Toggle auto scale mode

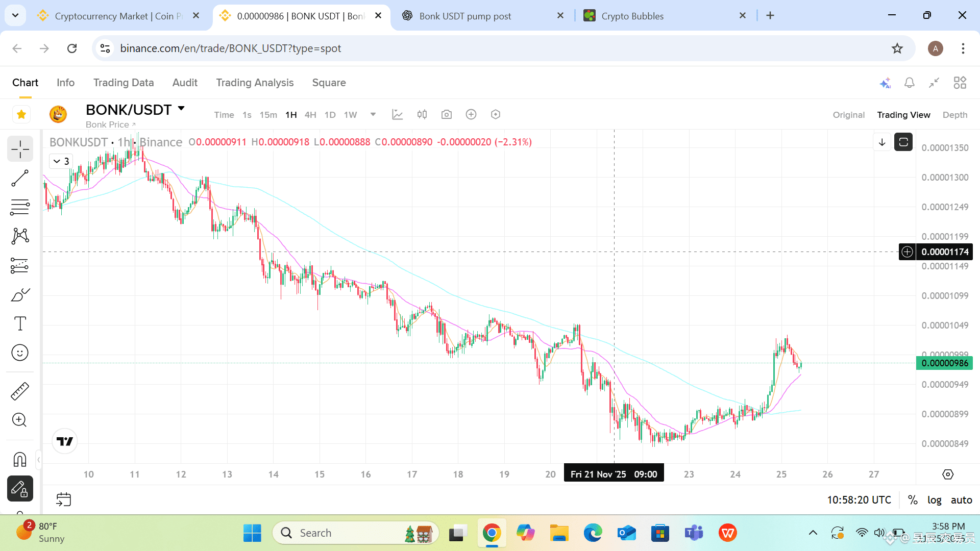962,500
